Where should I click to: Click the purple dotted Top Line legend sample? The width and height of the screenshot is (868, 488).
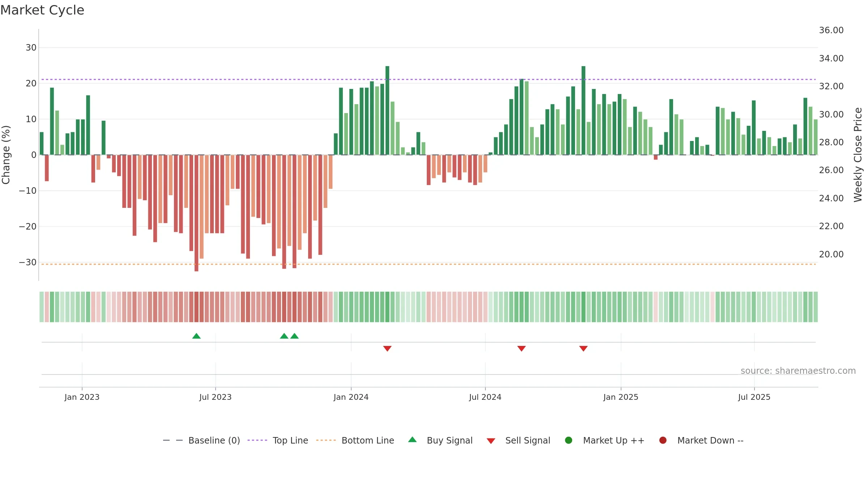(x=257, y=440)
